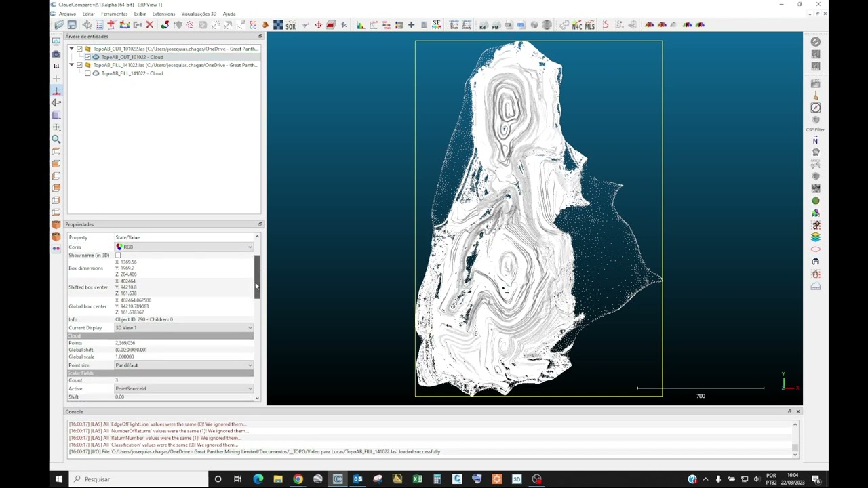This screenshot has height=488, width=868.
Task: Click the 1:1 zoom icon
Action: 56,66
